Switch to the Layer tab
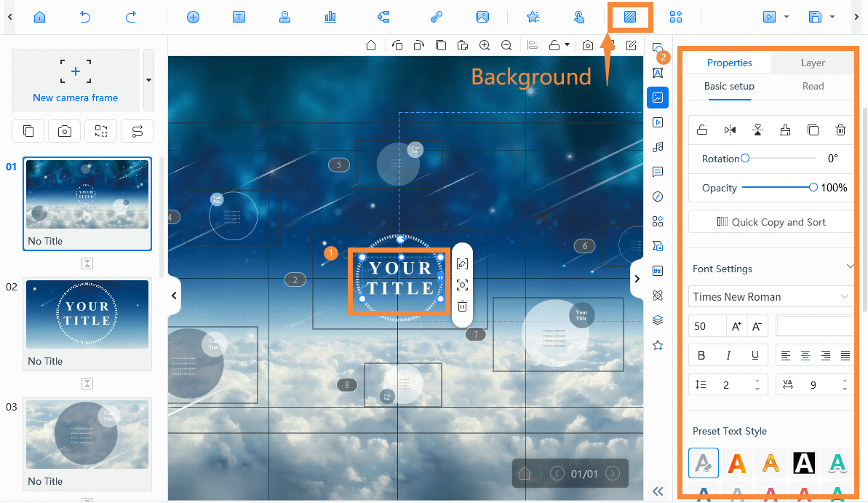The width and height of the screenshot is (868, 503). click(812, 63)
